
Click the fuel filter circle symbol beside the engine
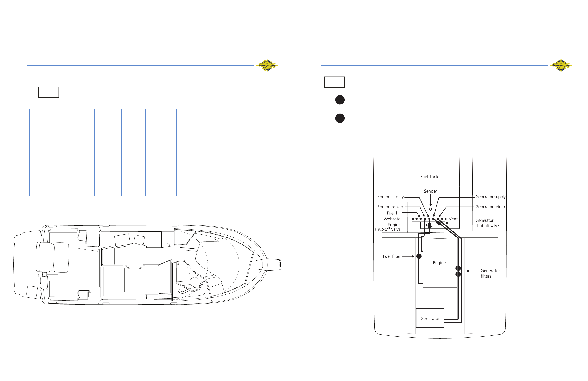click(x=419, y=256)
